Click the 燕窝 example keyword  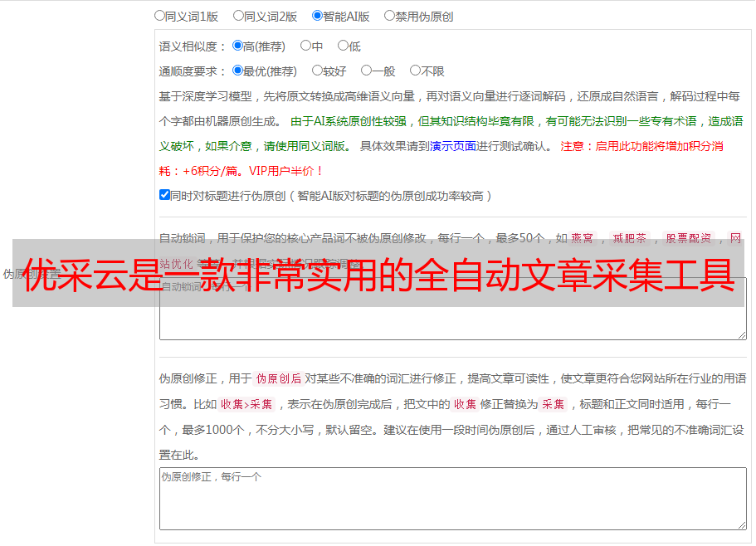pyautogui.click(x=582, y=238)
